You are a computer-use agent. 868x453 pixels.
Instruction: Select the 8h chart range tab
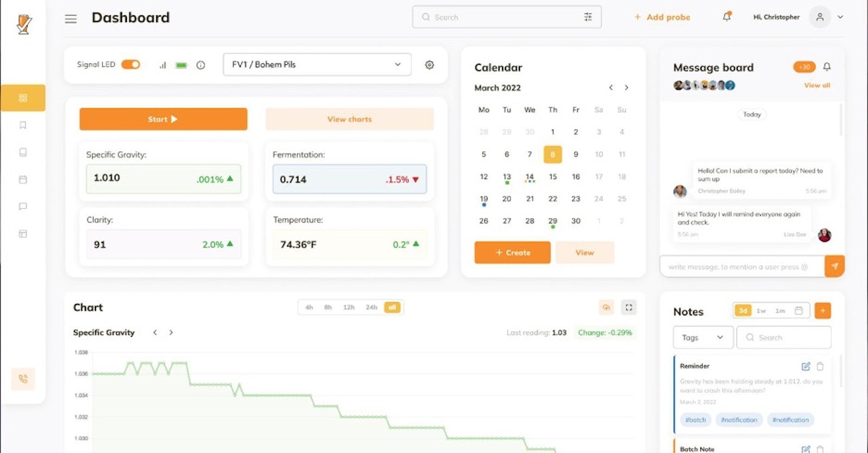pyautogui.click(x=328, y=307)
